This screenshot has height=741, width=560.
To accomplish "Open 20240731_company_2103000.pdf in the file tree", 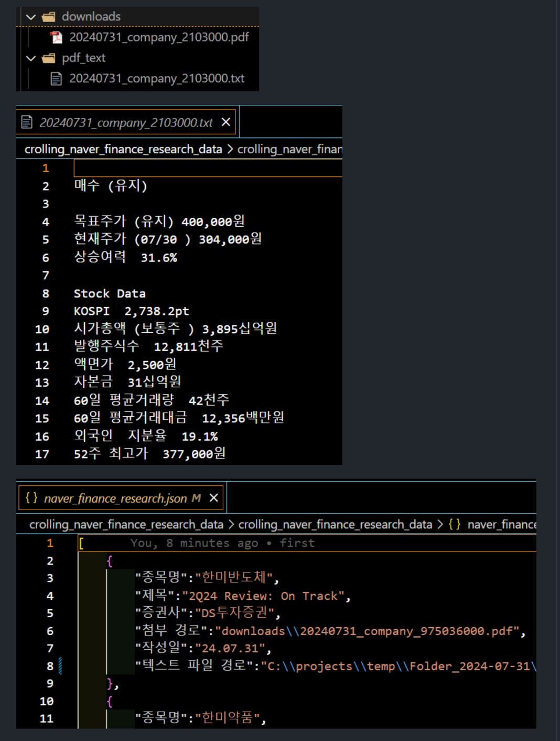I will coord(159,37).
